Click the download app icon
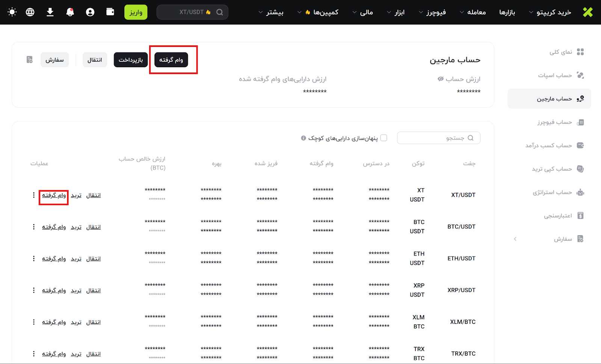The width and height of the screenshot is (601, 364). coord(50,12)
